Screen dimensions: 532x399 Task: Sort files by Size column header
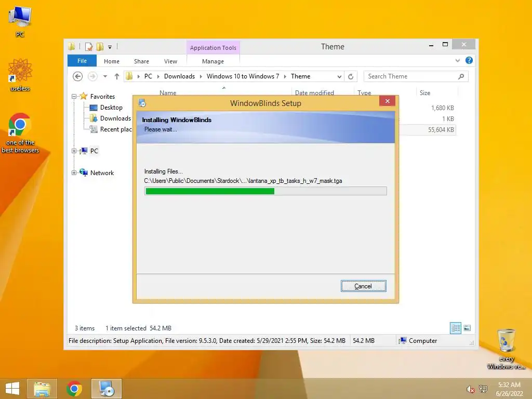(x=425, y=93)
